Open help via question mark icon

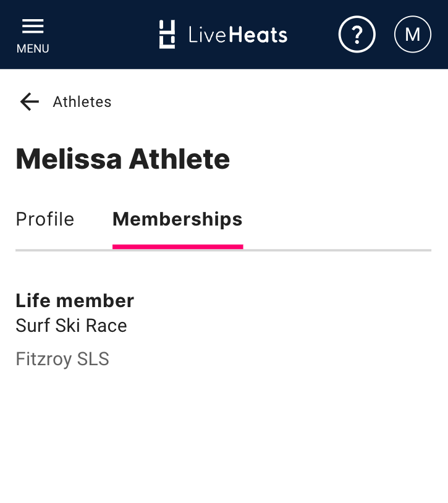357,34
